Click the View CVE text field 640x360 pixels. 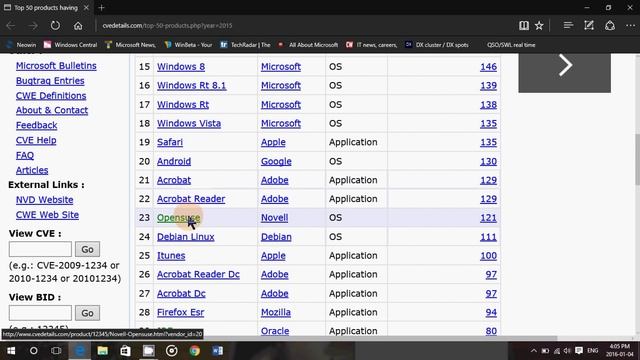40,249
